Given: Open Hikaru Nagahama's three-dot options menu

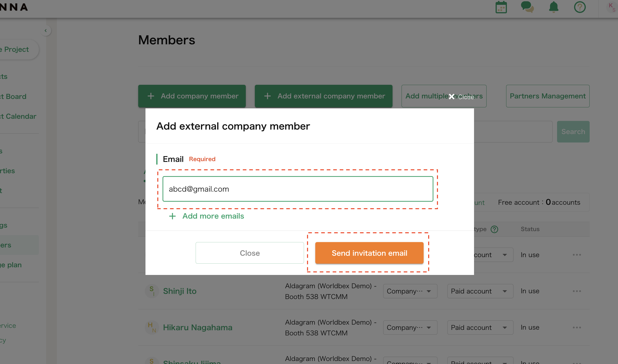Looking at the screenshot, I should pyautogui.click(x=577, y=328).
